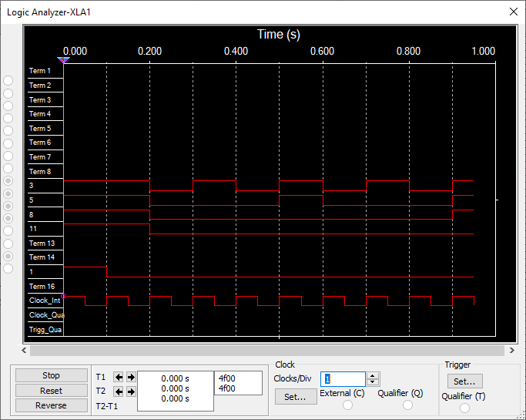Click the Term 1 channel label

[40, 71]
